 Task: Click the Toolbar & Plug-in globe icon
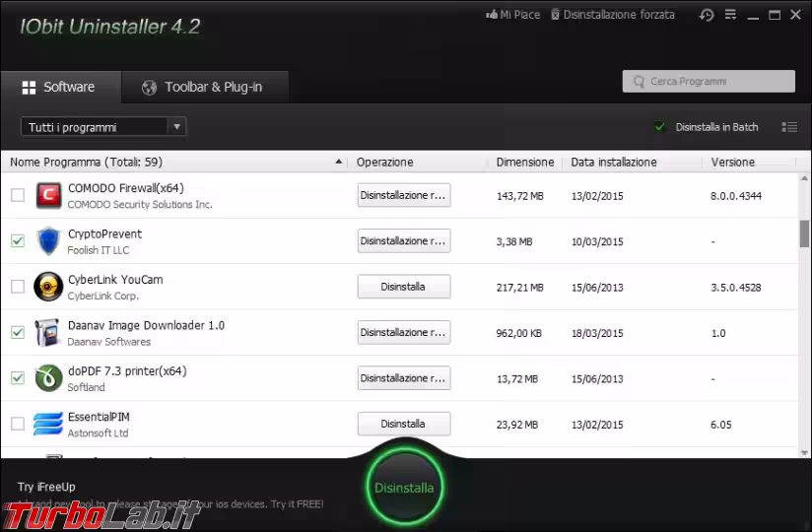point(149,88)
